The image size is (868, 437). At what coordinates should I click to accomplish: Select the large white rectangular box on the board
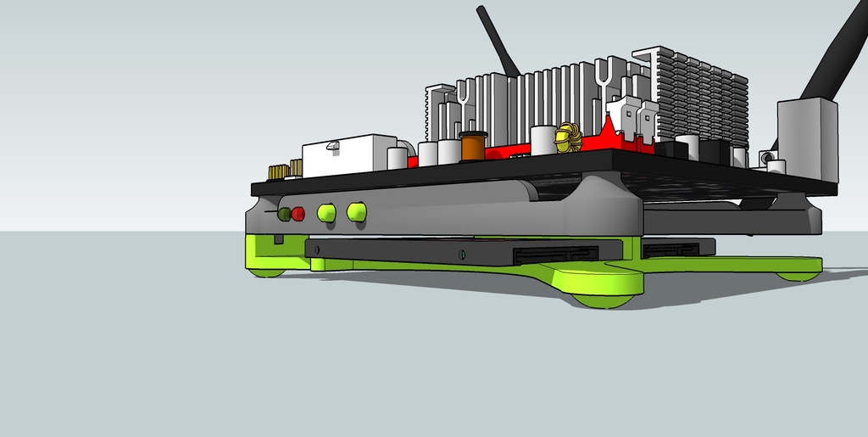pos(349,156)
